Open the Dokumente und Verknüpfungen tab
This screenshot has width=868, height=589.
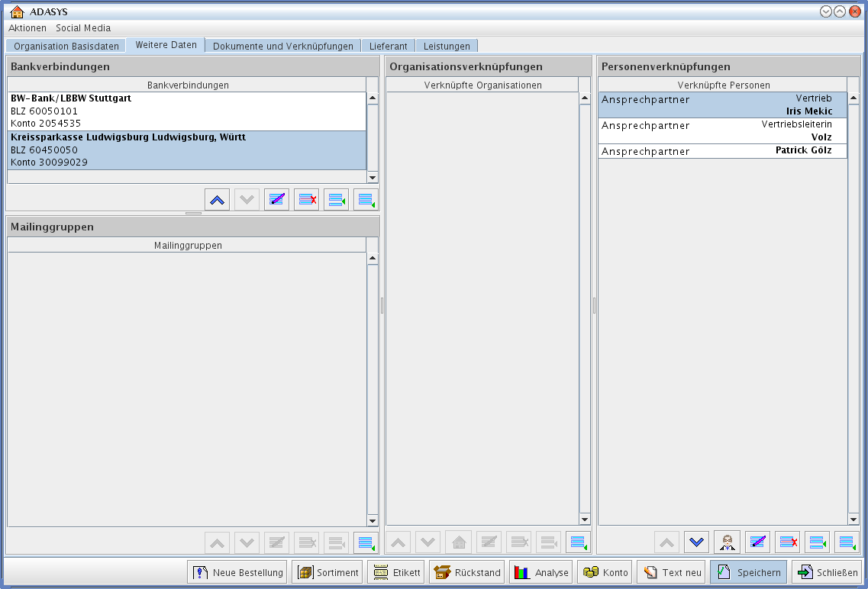click(282, 46)
